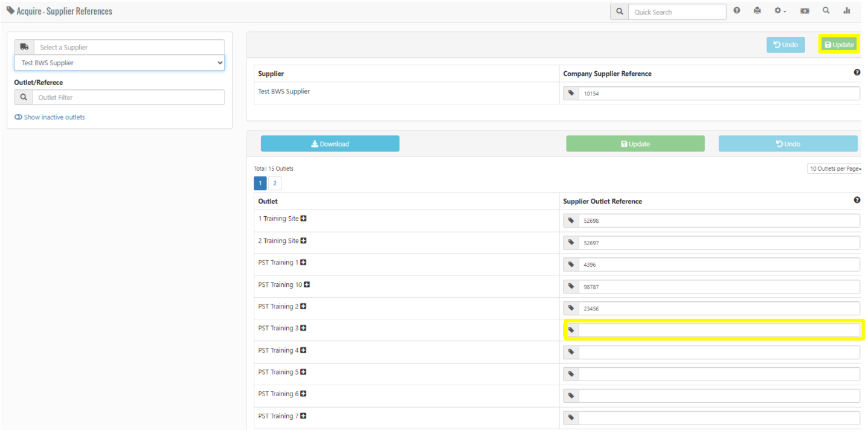Click the printer icon in top toolbar
The width and height of the screenshot is (868, 436).
(x=757, y=11)
